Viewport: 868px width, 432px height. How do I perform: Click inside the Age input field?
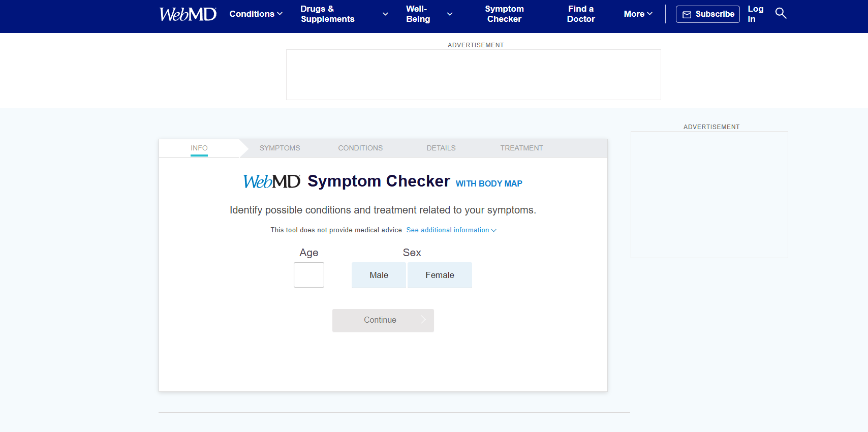308,275
